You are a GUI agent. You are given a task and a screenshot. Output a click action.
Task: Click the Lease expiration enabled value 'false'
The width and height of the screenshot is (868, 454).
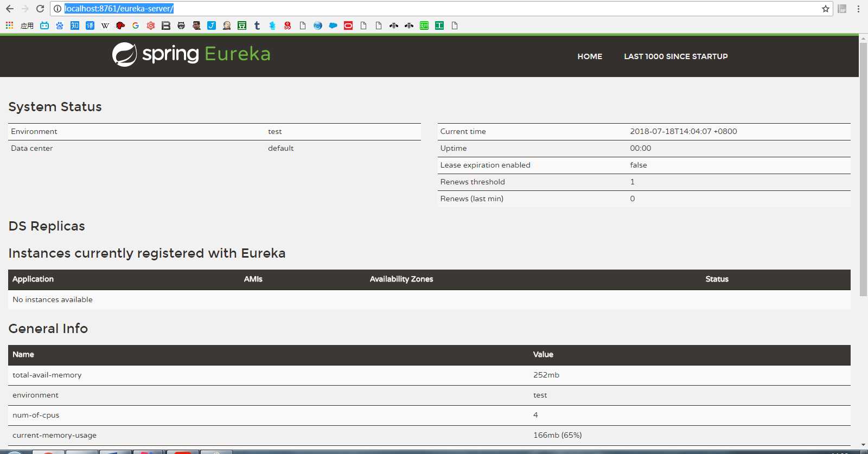(x=638, y=165)
